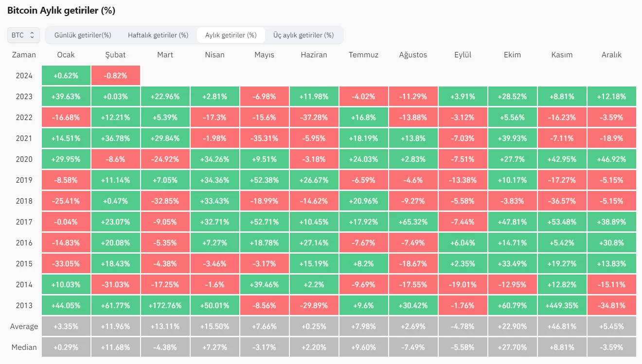Click the +449.35% cell for Kasım 2013
The height and width of the screenshot is (364, 642).
click(x=562, y=306)
